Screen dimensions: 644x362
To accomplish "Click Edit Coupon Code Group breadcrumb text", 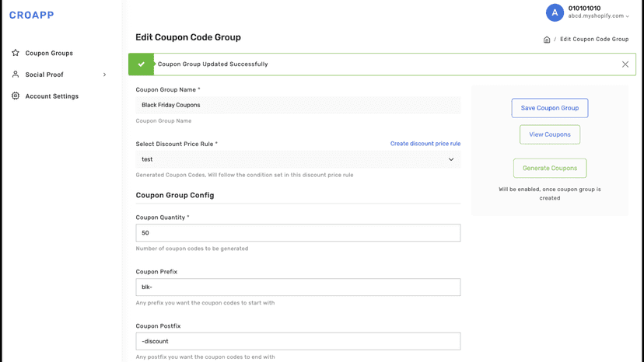I will (x=594, y=39).
